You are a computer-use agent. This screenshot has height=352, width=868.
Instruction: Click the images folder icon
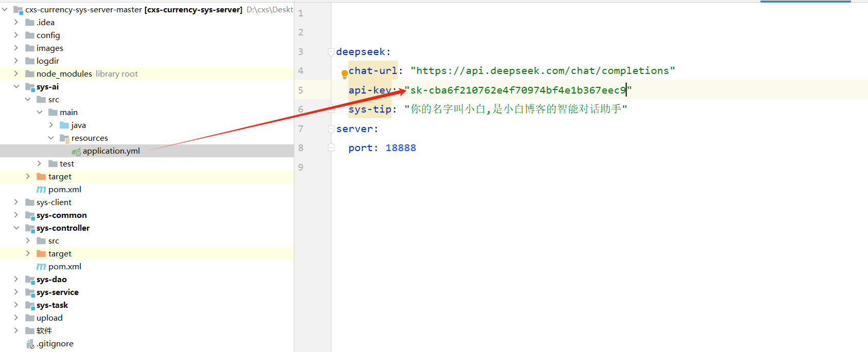tap(30, 48)
